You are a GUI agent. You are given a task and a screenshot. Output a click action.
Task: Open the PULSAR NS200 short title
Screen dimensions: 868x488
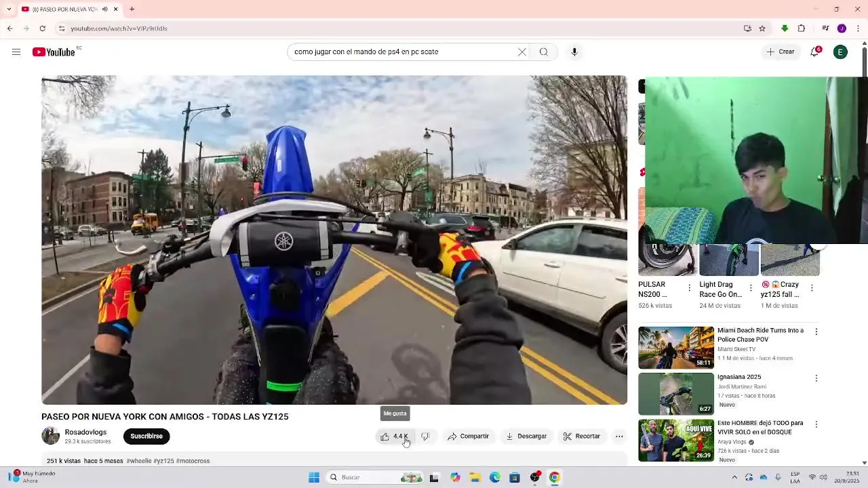(653, 289)
